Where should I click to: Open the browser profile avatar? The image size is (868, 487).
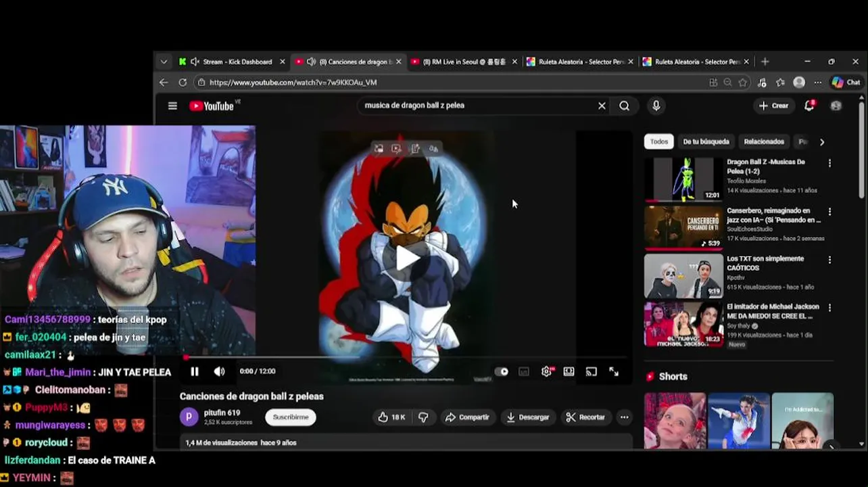pos(799,83)
